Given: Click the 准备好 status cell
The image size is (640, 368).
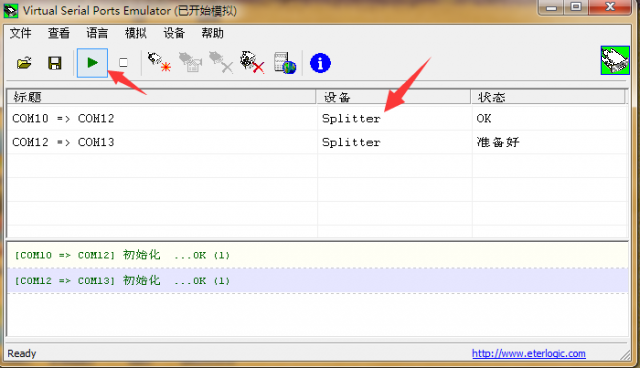Looking at the screenshot, I should coord(498,142).
